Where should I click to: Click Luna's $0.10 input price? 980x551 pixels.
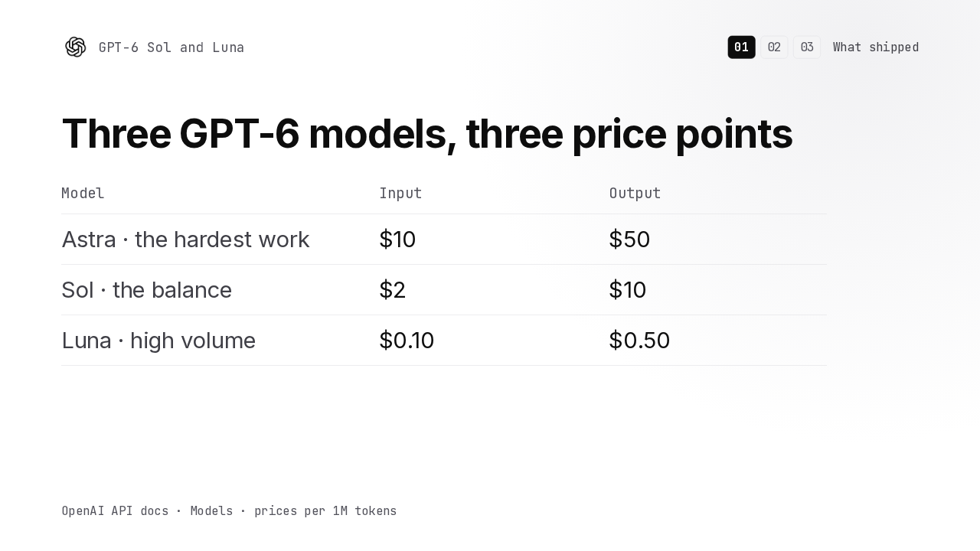(407, 341)
